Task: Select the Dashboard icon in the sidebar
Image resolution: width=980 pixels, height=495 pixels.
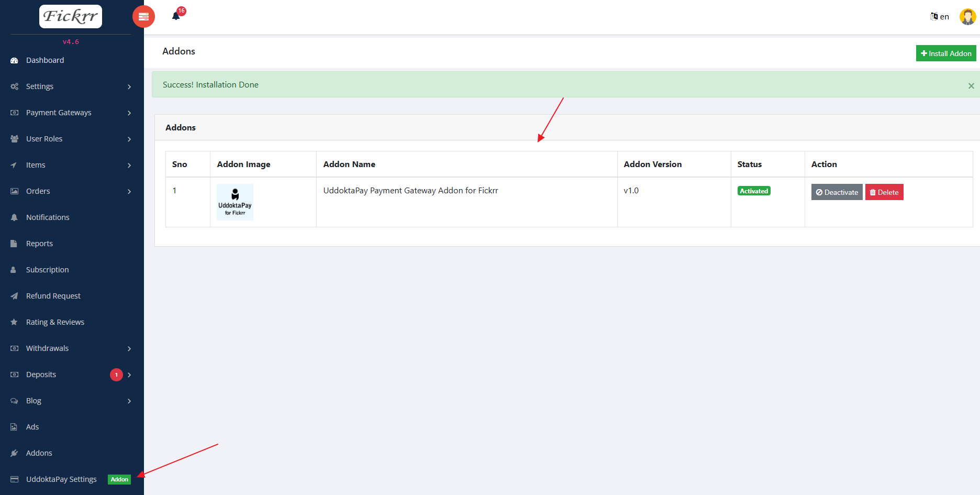Action: (x=14, y=60)
